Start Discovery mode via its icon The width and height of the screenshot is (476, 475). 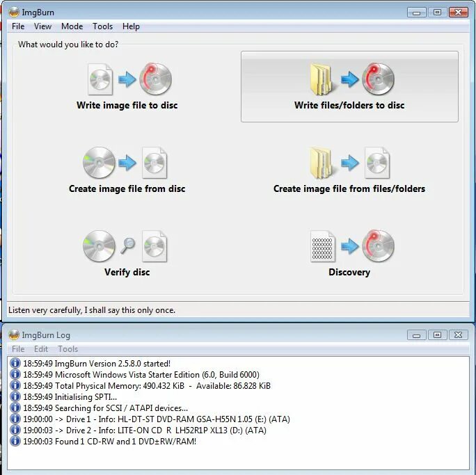tap(352, 246)
